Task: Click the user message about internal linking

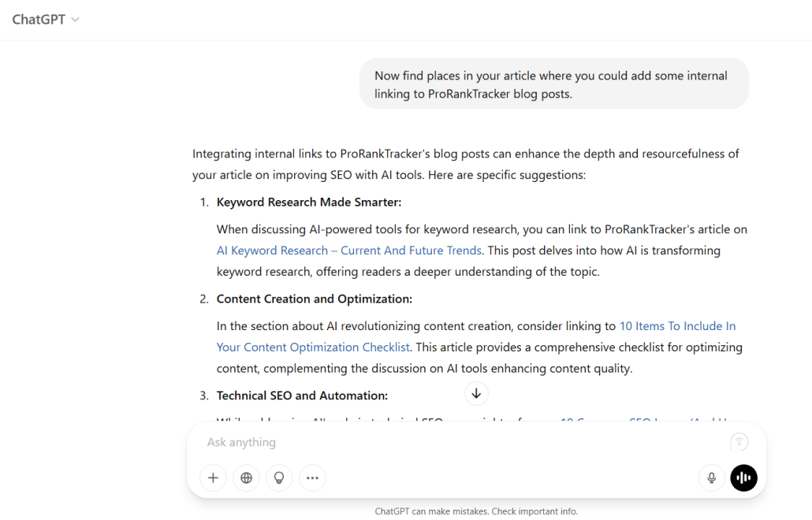Action: click(554, 84)
